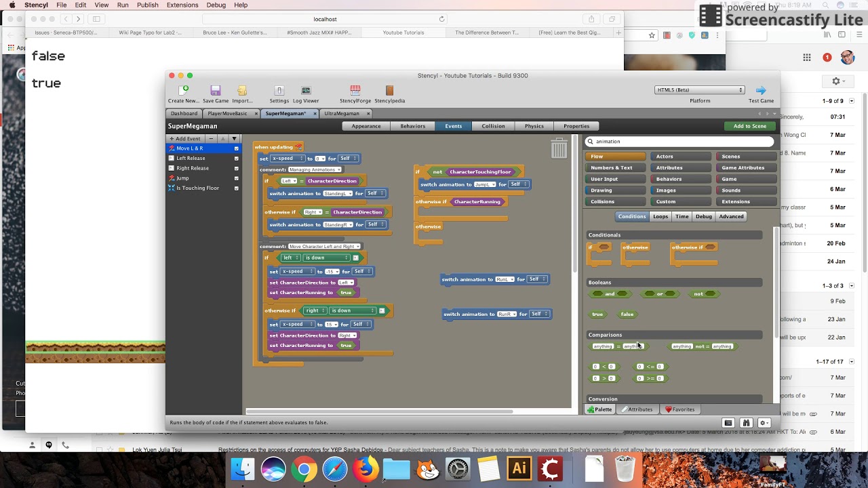This screenshot has height=488, width=868.
Task: Move selected event up with up arrow
Action: point(222,138)
